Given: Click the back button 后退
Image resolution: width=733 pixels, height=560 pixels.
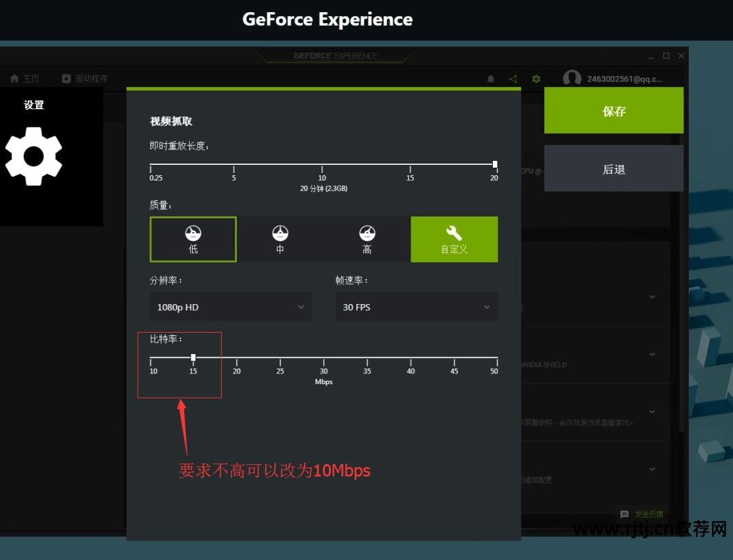Looking at the screenshot, I should [614, 169].
